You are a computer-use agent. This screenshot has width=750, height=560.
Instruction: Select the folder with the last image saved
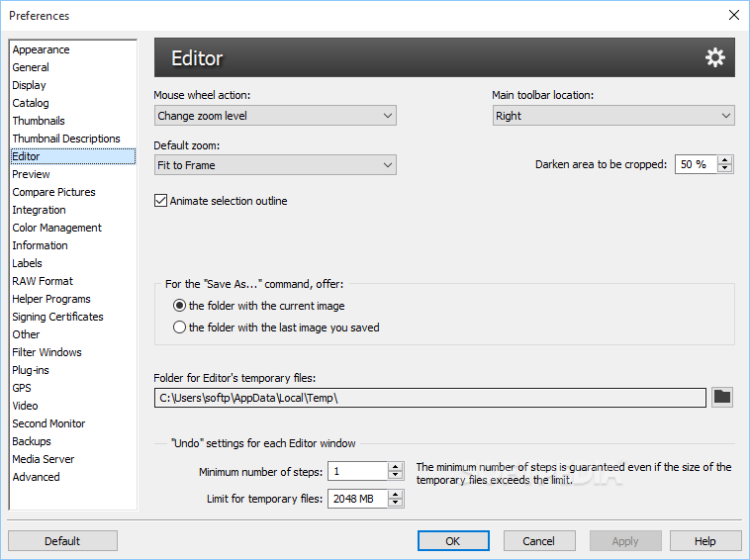(x=179, y=327)
